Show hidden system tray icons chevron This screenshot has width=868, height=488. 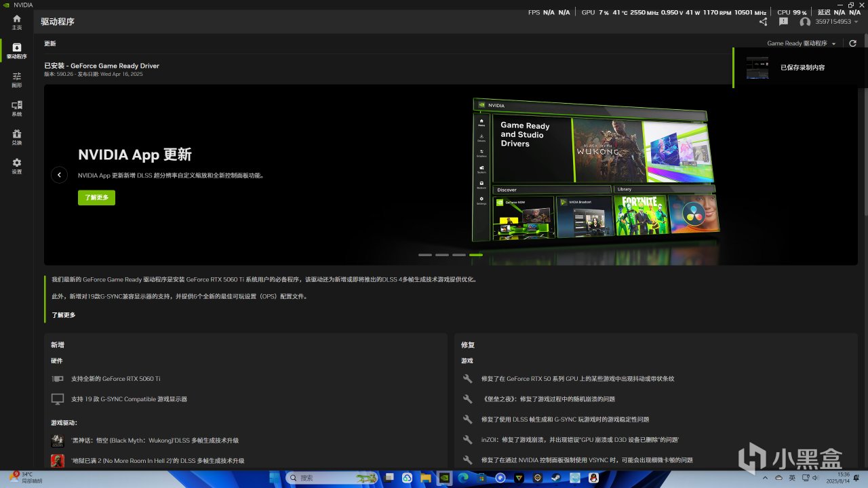(765, 478)
